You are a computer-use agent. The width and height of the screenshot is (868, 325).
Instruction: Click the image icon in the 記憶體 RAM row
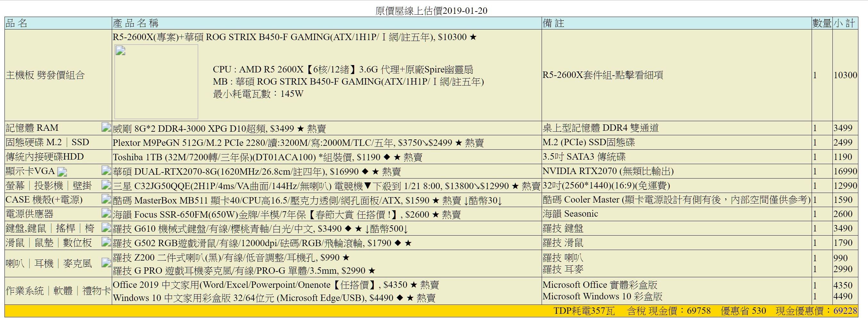[106, 127]
